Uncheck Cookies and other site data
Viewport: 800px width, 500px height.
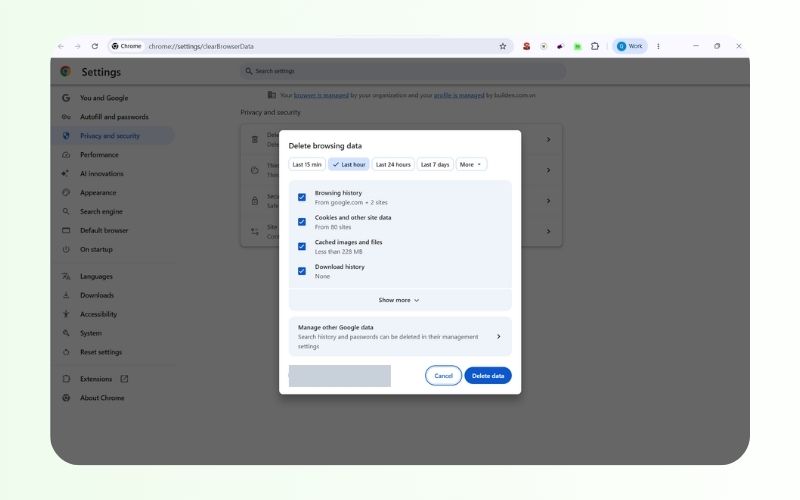302,221
